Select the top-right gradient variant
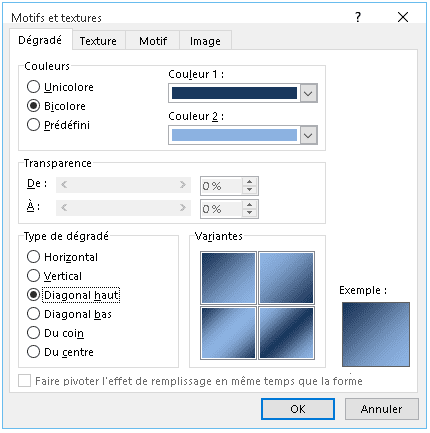Screen dimensions: 430x433 point(286,278)
